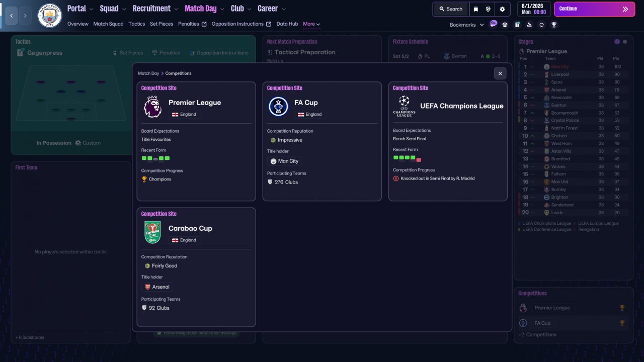Click the date and time display
Screen dimensions: 644x362
[x=534, y=9]
